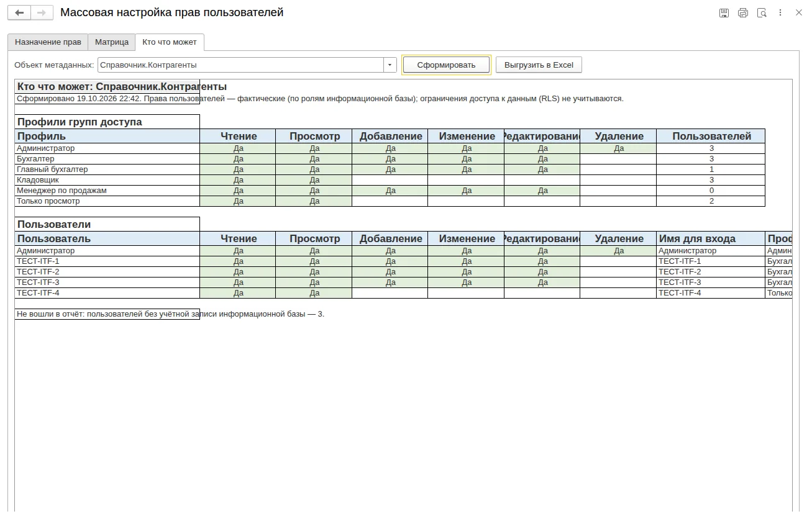812x519 pixels.
Task: Select the Главный бухгалтер profile cell
Action: tap(107, 169)
